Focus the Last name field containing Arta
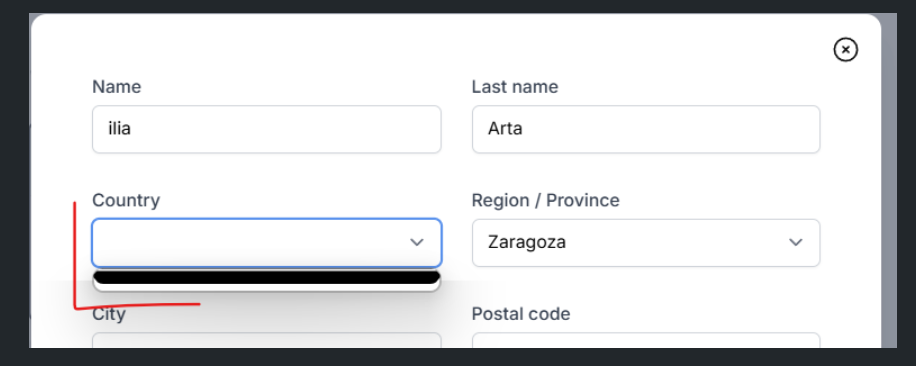Screen dimensions: 916x366 pyautogui.click(x=646, y=129)
